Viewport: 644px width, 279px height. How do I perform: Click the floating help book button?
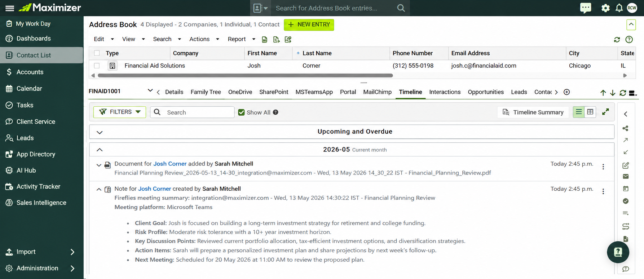point(618,252)
